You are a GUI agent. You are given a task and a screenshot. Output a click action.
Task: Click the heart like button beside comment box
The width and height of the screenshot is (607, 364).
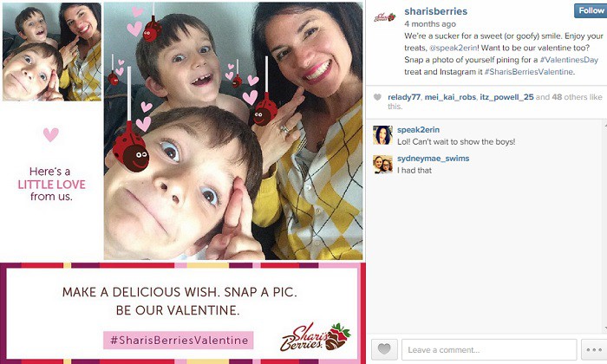coord(384,349)
